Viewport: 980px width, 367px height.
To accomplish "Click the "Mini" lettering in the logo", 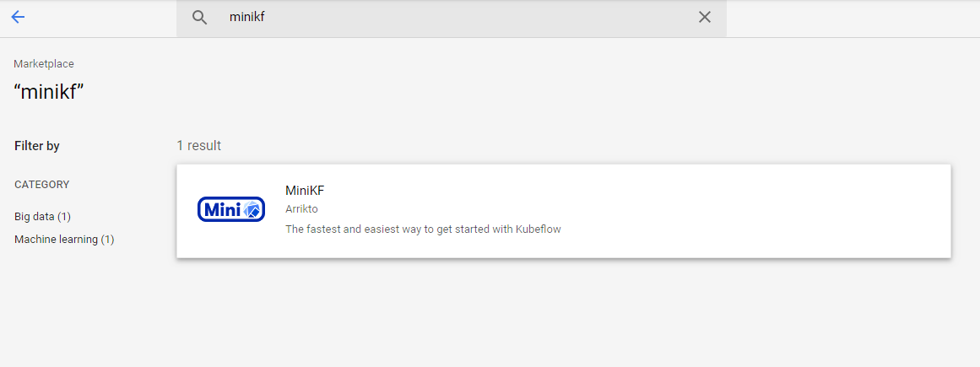I will (221, 209).
